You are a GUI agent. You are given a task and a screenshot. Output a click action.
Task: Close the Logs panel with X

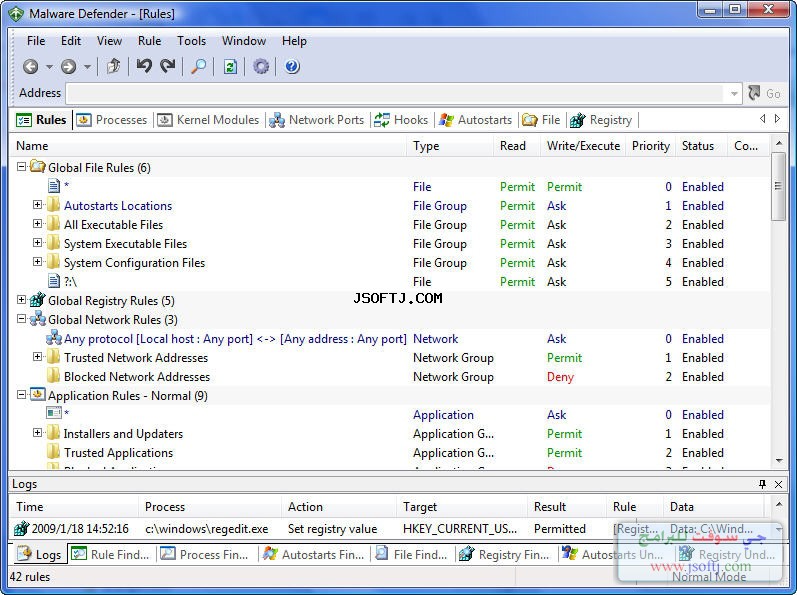tap(778, 484)
